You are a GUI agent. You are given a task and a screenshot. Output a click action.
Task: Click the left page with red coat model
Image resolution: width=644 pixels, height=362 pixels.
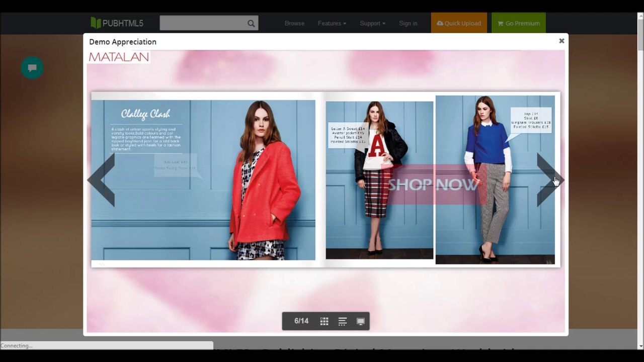[x=203, y=180]
